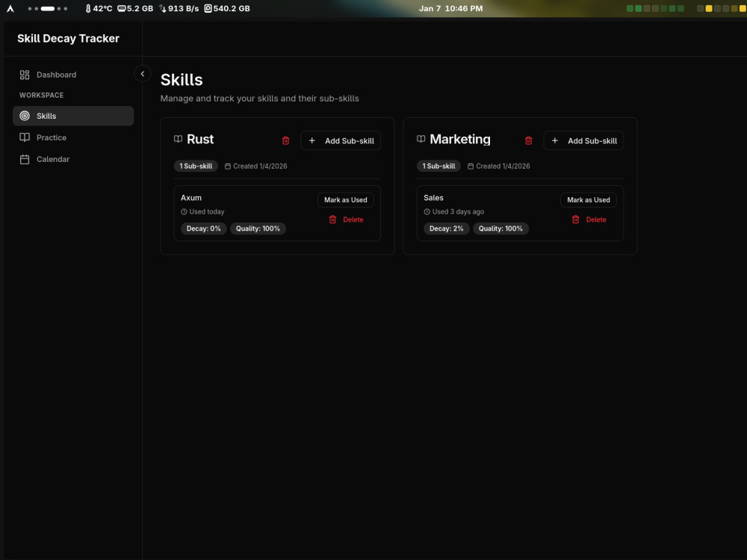Click the 'Decay: 2%' badge
Image resolution: width=747 pixels, height=560 pixels.
447,228
